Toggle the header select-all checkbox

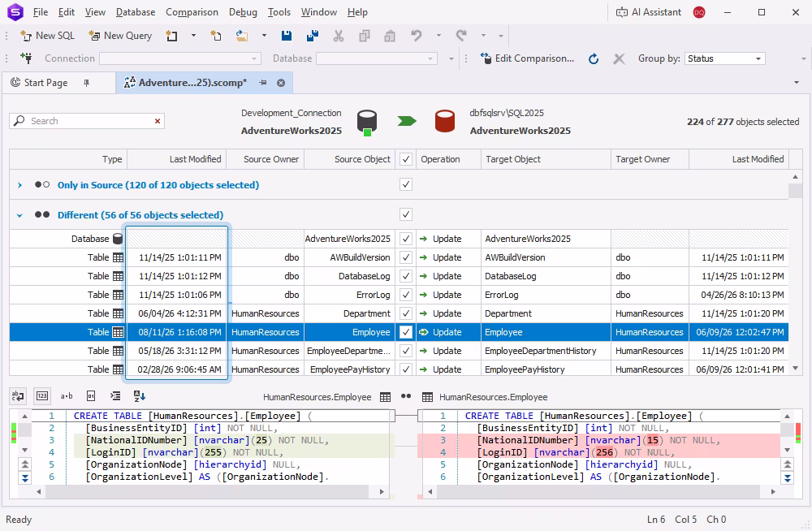coord(406,159)
